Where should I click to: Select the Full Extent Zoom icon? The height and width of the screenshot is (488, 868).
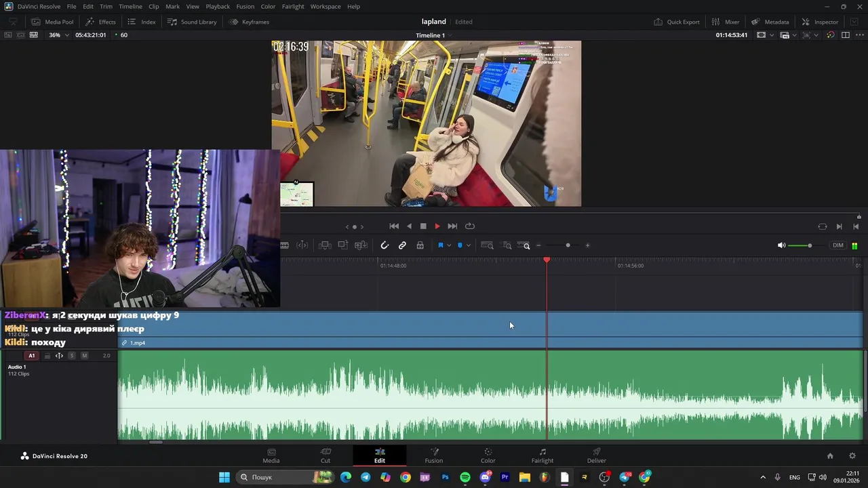(x=487, y=245)
